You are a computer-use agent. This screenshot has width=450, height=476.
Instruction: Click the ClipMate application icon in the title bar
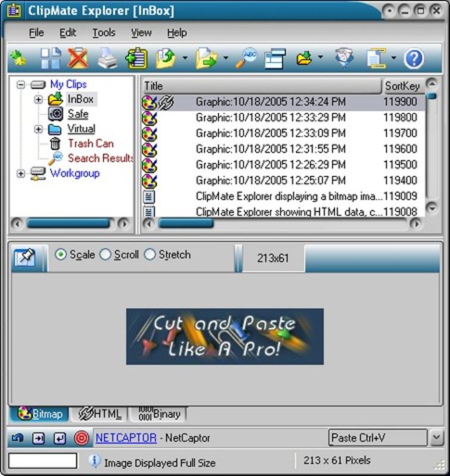[x=14, y=11]
